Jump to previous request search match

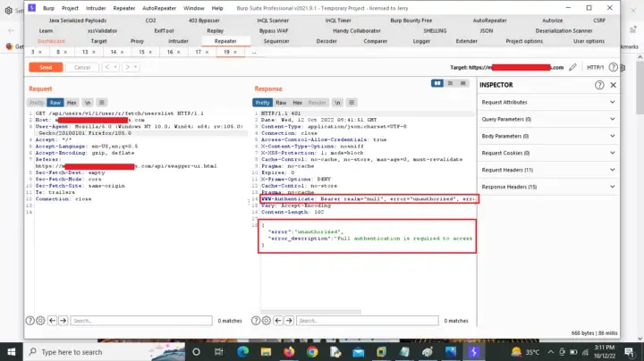[52, 321]
